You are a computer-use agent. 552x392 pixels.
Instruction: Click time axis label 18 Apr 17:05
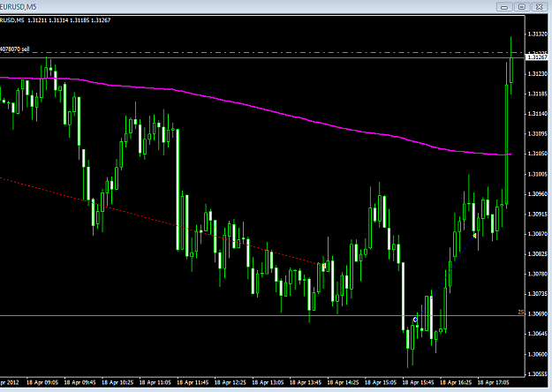pyautogui.click(x=493, y=382)
